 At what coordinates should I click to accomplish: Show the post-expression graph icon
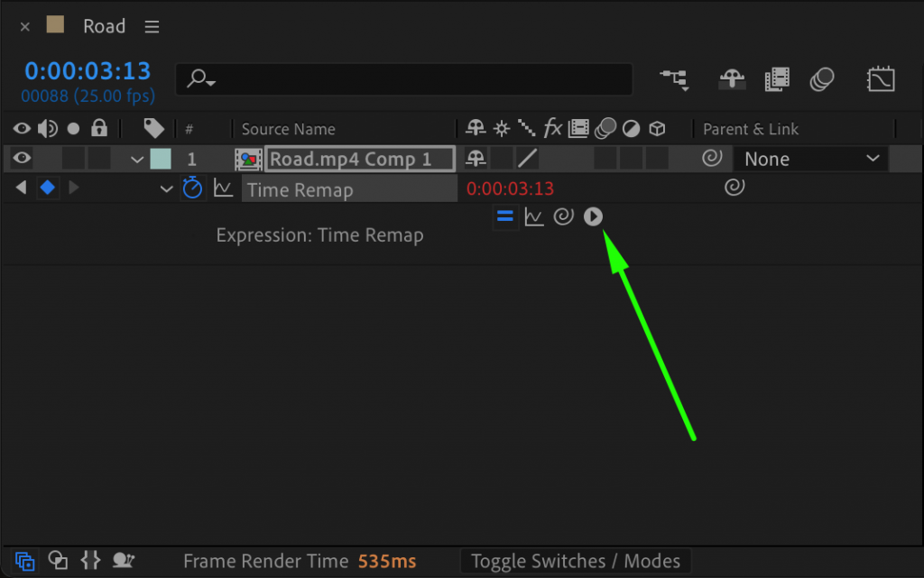point(533,216)
